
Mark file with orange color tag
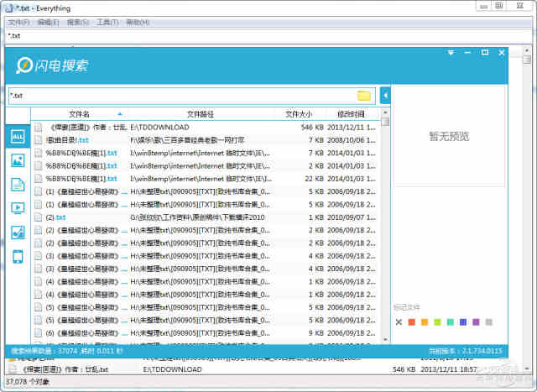(x=425, y=322)
